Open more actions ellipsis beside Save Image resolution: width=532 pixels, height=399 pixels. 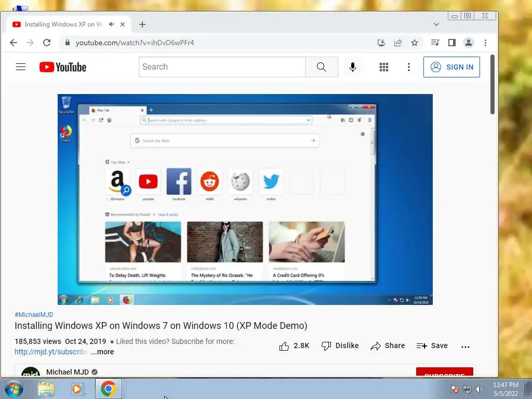pos(465,347)
